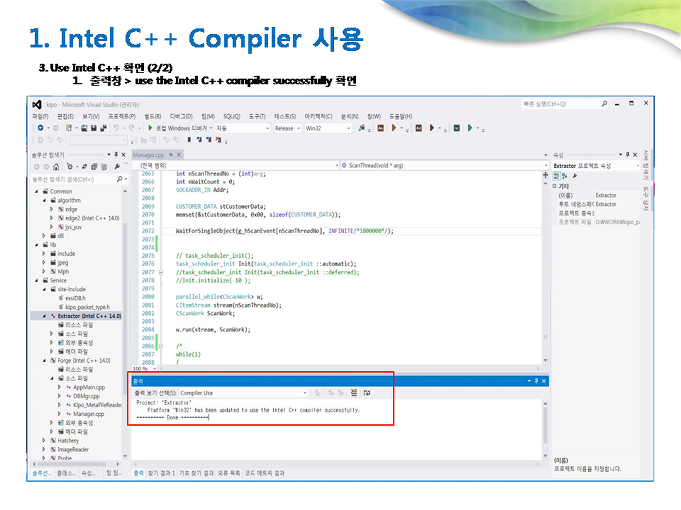The image size is (681, 510).
Task: Click the Properties wrench in Solution Explorer
Action: click(x=117, y=167)
